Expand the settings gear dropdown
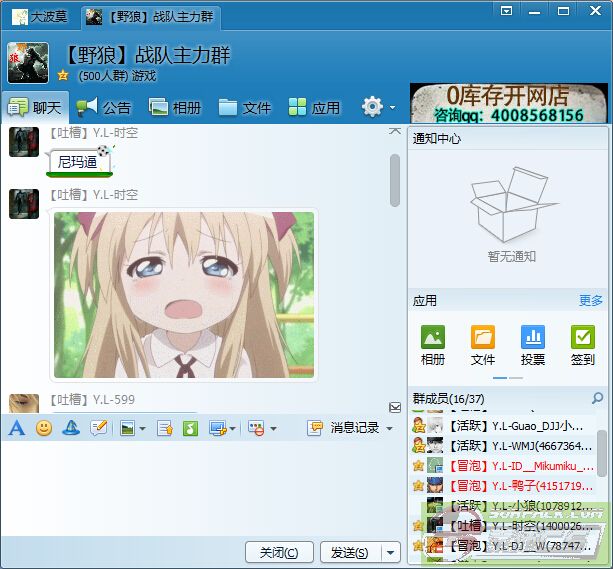The height and width of the screenshot is (569, 613). click(392, 108)
